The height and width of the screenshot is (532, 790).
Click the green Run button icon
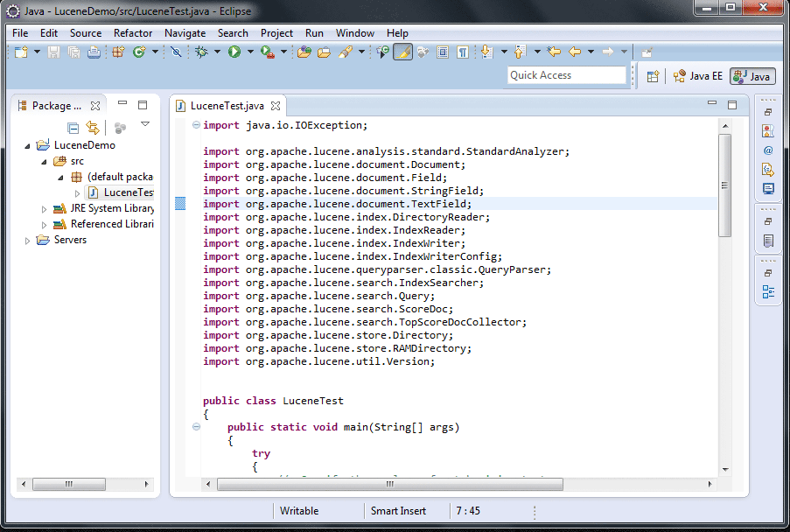click(234, 52)
